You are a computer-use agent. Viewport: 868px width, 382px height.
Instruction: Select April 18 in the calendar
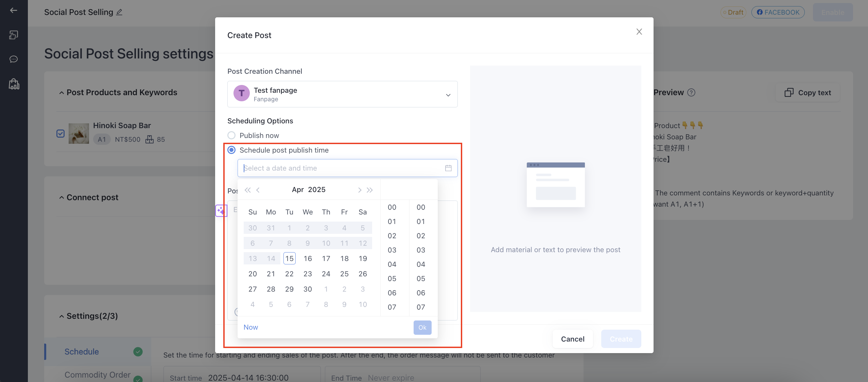tap(344, 259)
